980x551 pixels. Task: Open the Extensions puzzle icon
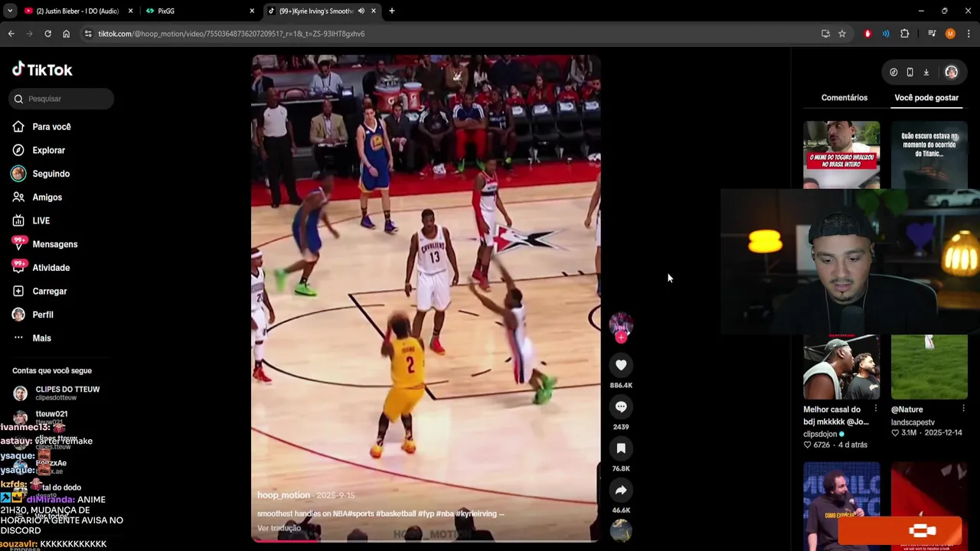coord(904,34)
